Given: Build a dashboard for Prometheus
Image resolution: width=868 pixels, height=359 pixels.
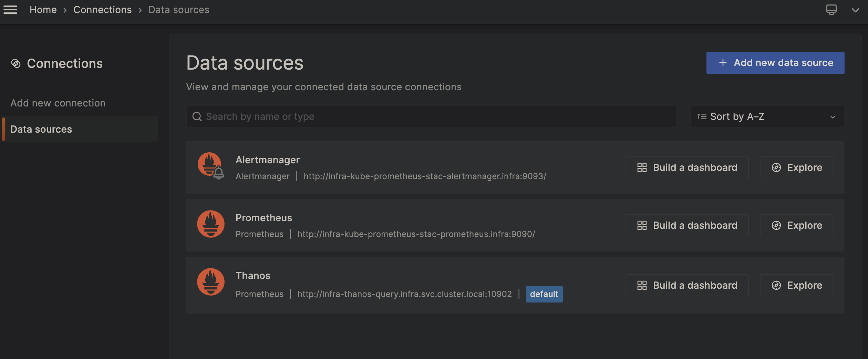Looking at the screenshot, I should pos(687,225).
